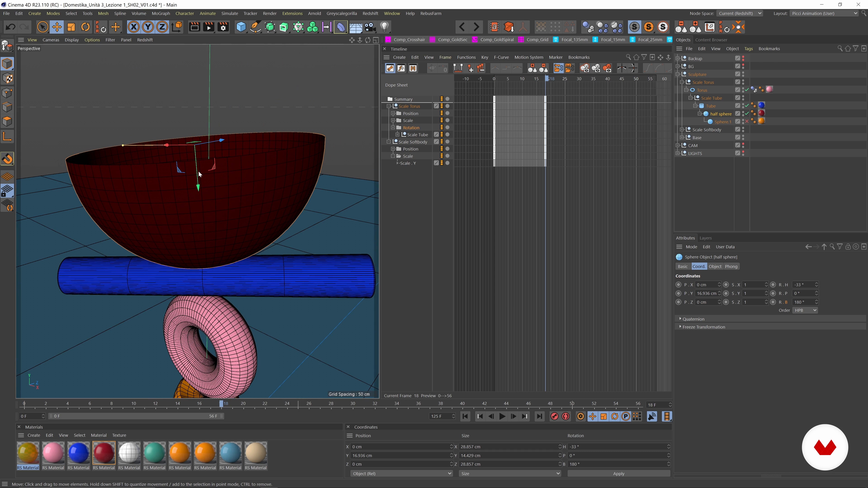Screen dimensions: 868x488
Task: Switch to the Content Browser tab
Action: point(711,40)
